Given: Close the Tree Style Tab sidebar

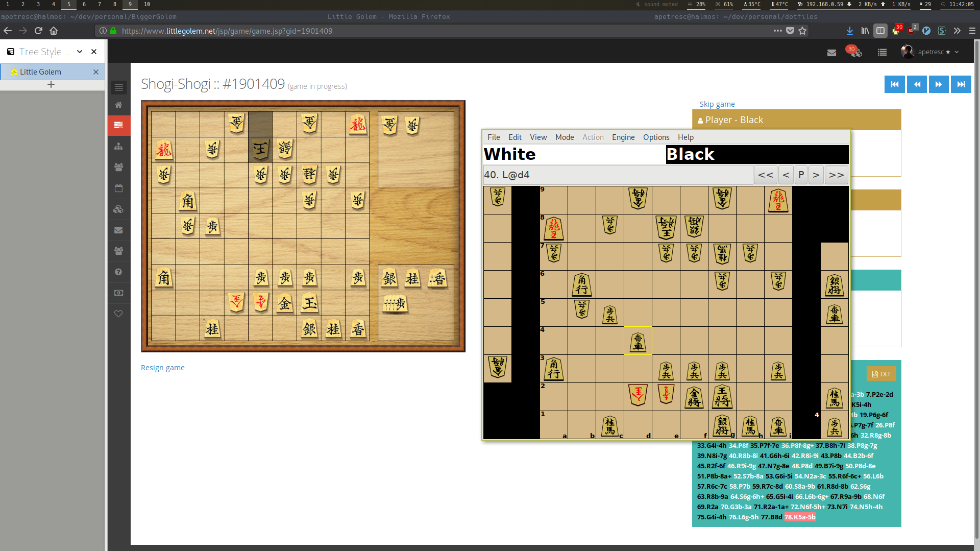Looking at the screenshot, I should click(x=94, y=52).
